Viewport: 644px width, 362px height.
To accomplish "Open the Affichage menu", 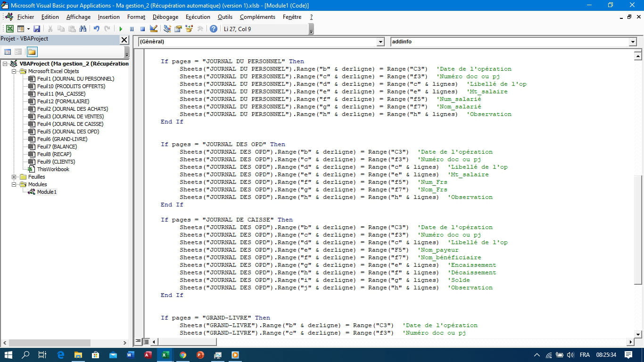I will tap(78, 16).
